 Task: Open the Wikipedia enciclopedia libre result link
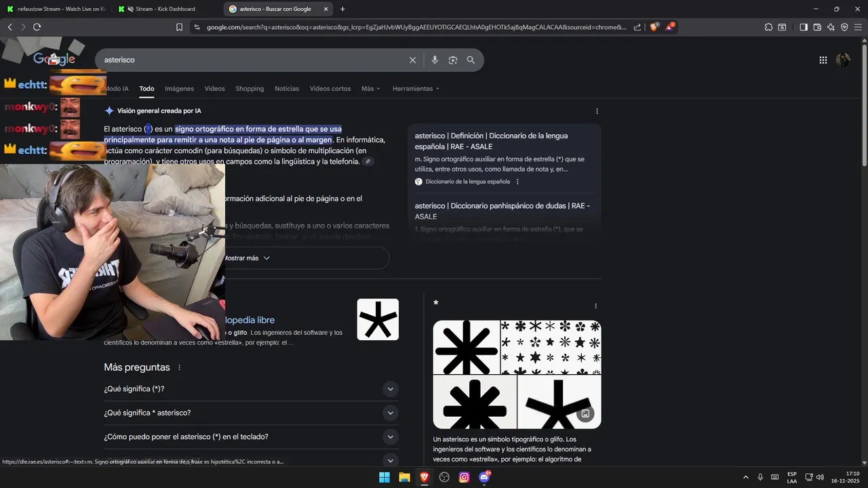[x=249, y=320]
